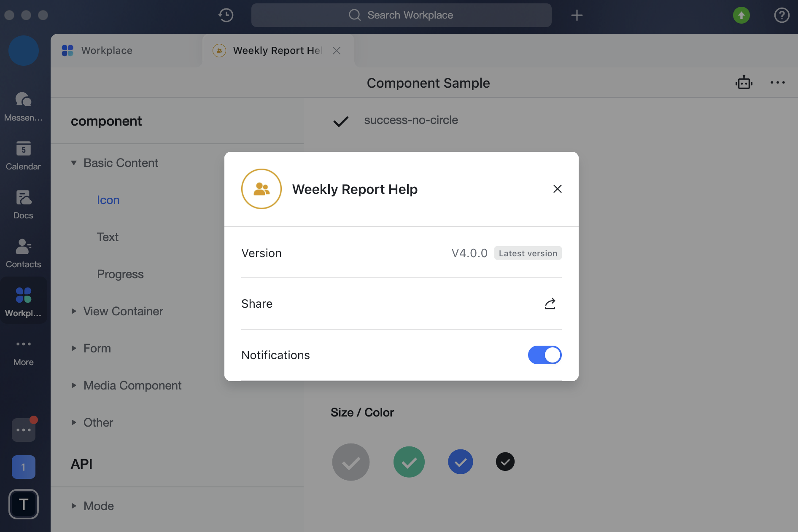Viewport: 798px width, 532px height.
Task: Expand the Media Component section
Action: [74, 385]
